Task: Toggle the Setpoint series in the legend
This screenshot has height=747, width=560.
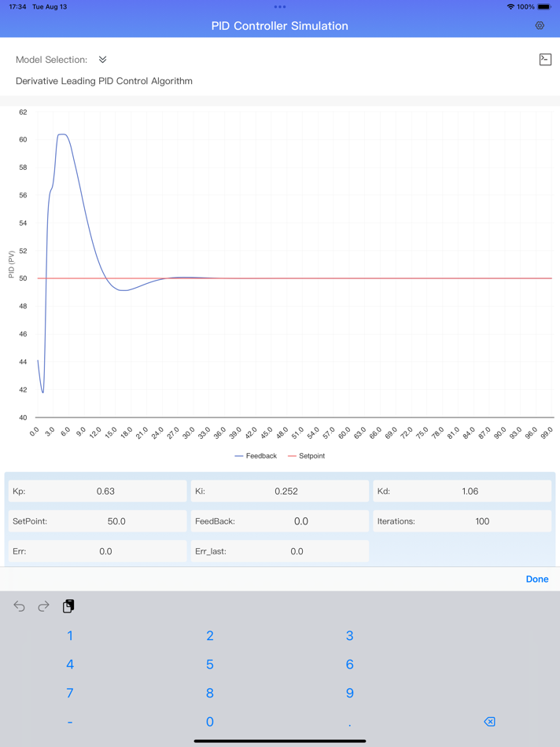Action: click(x=307, y=456)
